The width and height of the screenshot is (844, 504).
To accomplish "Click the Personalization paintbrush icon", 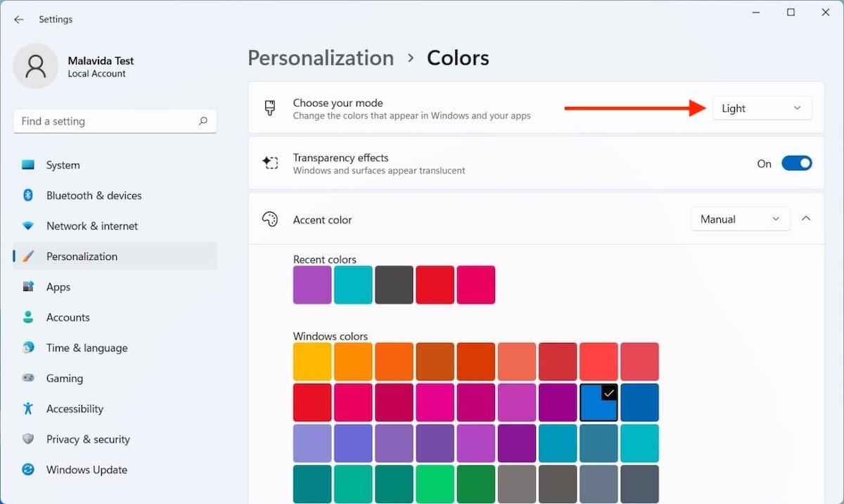I will coord(28,257).
